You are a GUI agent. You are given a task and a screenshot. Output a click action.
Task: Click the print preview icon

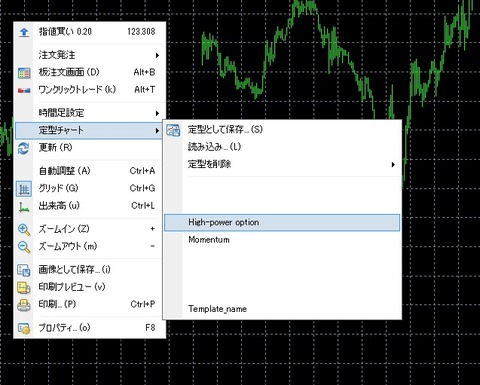(24, 287)
